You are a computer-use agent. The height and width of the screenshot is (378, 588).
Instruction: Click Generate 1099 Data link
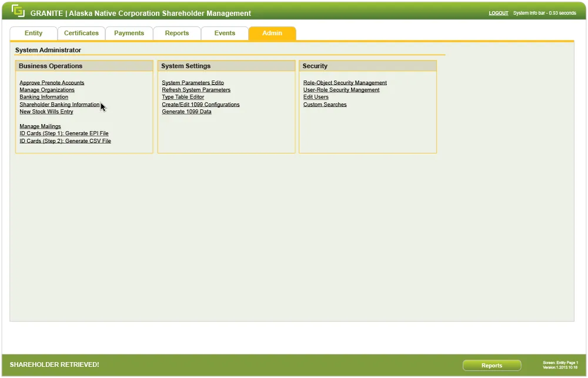pos(186,112)
